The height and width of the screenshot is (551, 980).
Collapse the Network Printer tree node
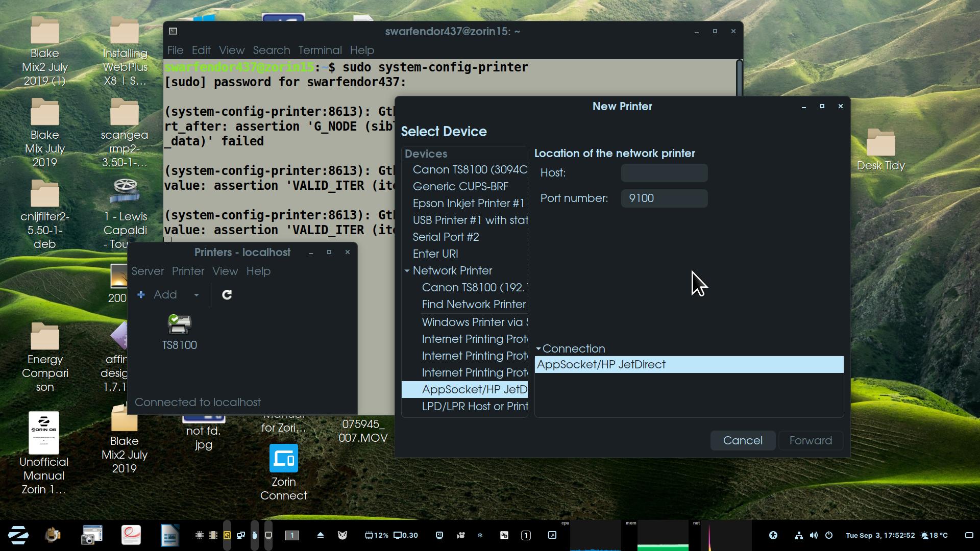(407, 271)
